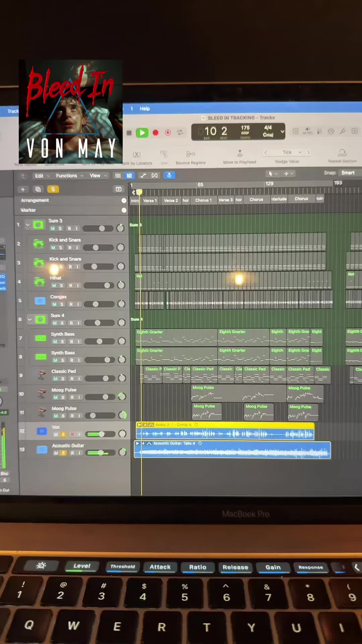Click the Classic Pad track icon
362x644 pixels.
tap(41, 375)
